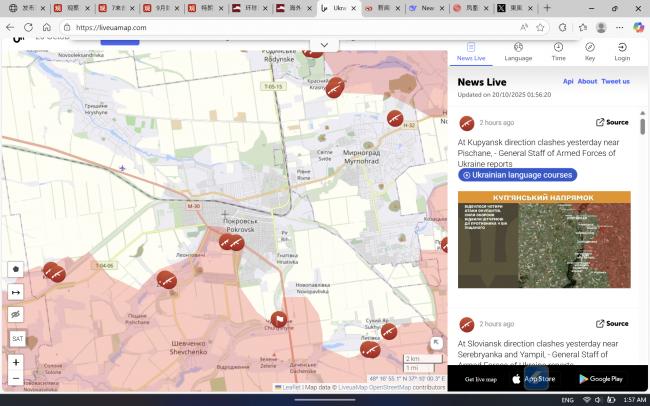This screenshot has height=406, width=650.
Task: Show the map Key legend
Action: (x=590, y=52)
